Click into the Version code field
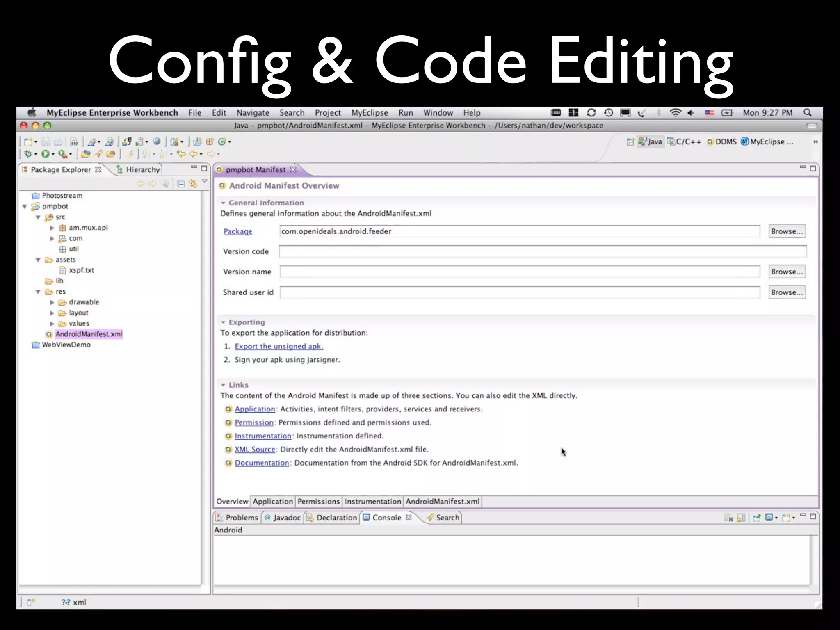This screenshot has height=630, width=840. (x=542, y=251)
